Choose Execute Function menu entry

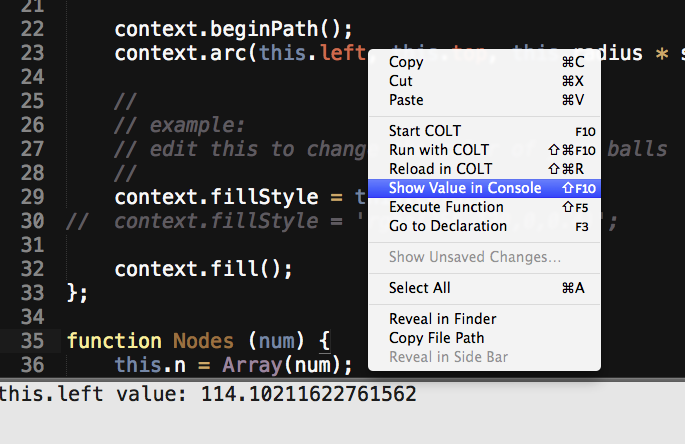pyautogui.click(x=446, y=207)
